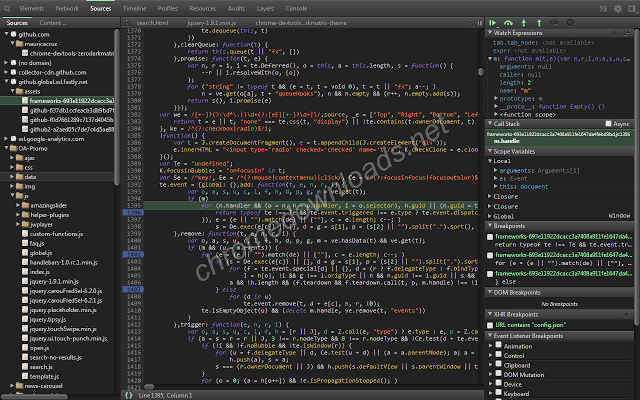The height and width of the screenshot is (400, 640).
Task: Check the Clipboard event listener breakpoint
Action: (498, 364)
